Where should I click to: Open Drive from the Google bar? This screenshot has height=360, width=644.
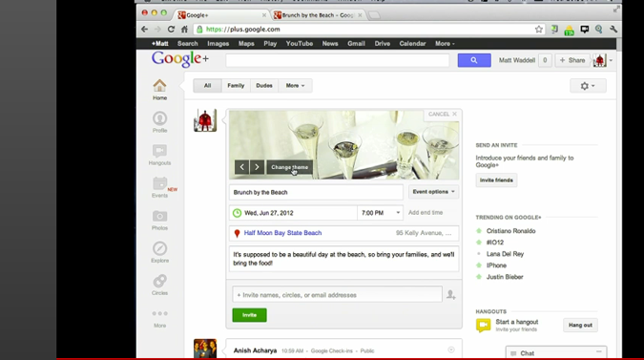[x=382, y=44]
